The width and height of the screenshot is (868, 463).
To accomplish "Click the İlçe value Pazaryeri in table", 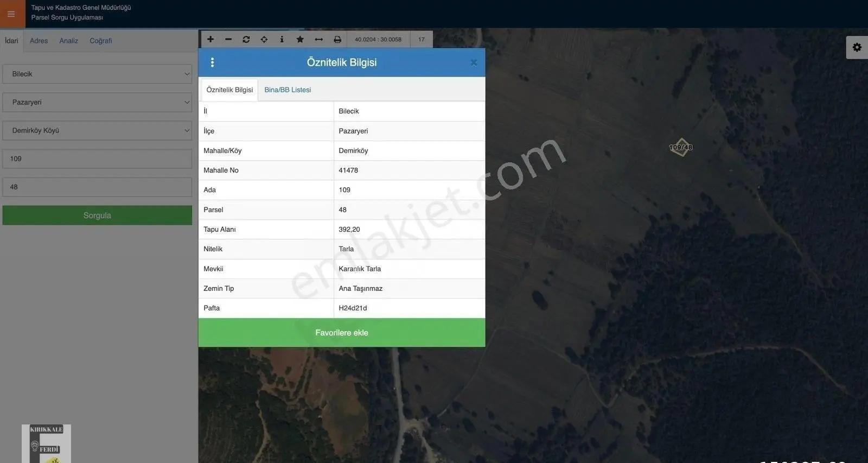I will 353,131.
